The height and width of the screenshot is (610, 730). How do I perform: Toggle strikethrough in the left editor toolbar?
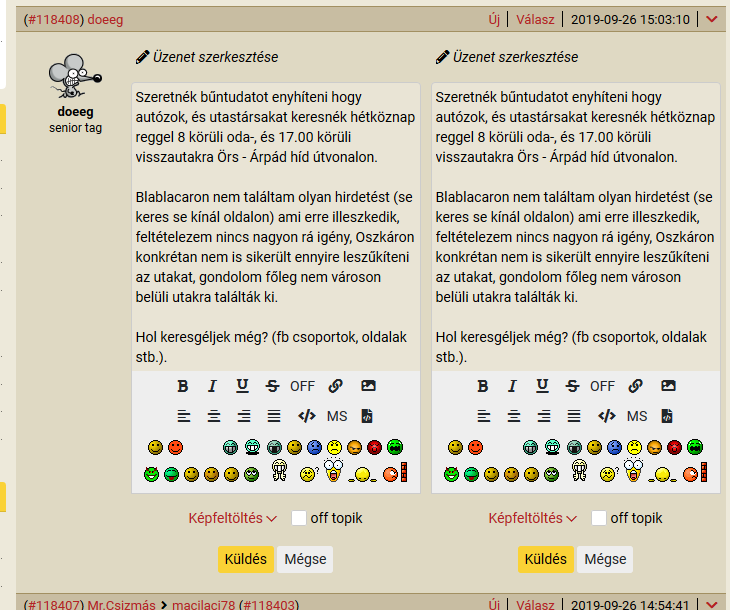pos(272,386)
